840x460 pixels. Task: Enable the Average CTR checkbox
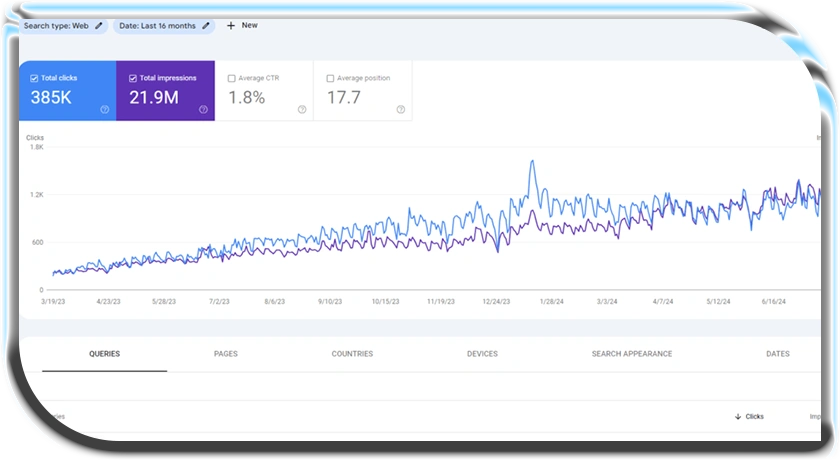231,78
